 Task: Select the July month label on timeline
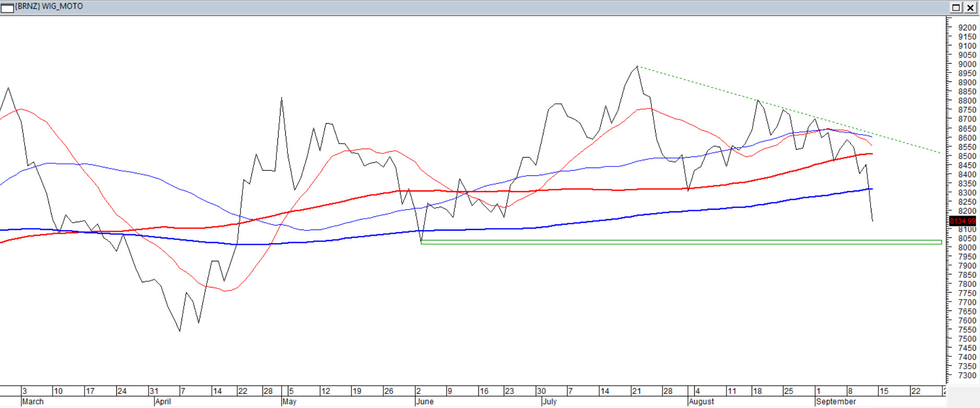(549, 402)
